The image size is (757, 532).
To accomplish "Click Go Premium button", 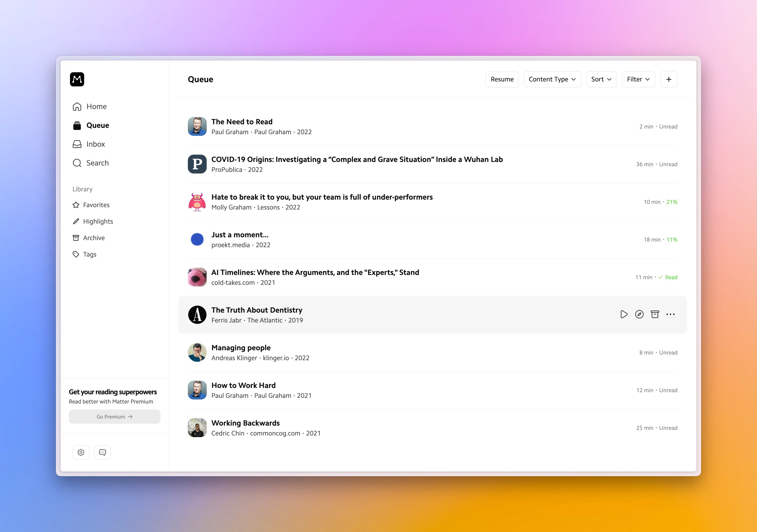I will point(114,417).
